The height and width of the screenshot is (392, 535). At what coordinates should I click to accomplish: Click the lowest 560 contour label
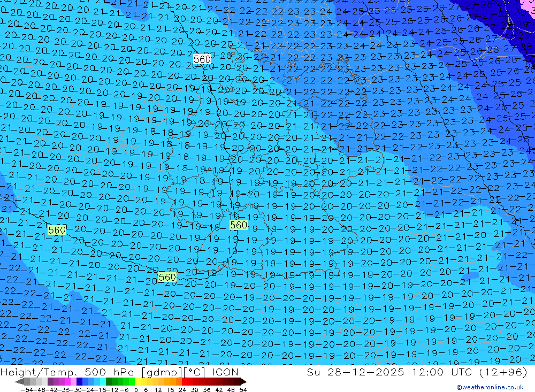167,277
